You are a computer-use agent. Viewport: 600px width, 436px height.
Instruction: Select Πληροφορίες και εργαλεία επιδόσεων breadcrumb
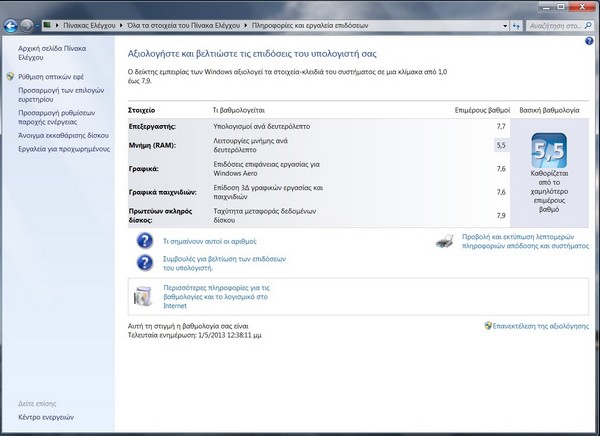[x=310, y=26]
